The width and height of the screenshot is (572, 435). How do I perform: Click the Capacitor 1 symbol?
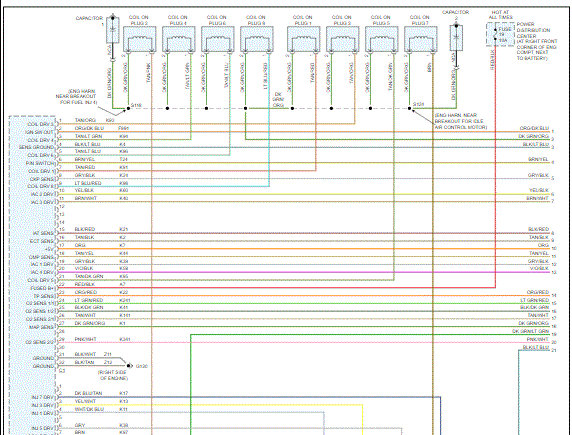click(113, 29)
